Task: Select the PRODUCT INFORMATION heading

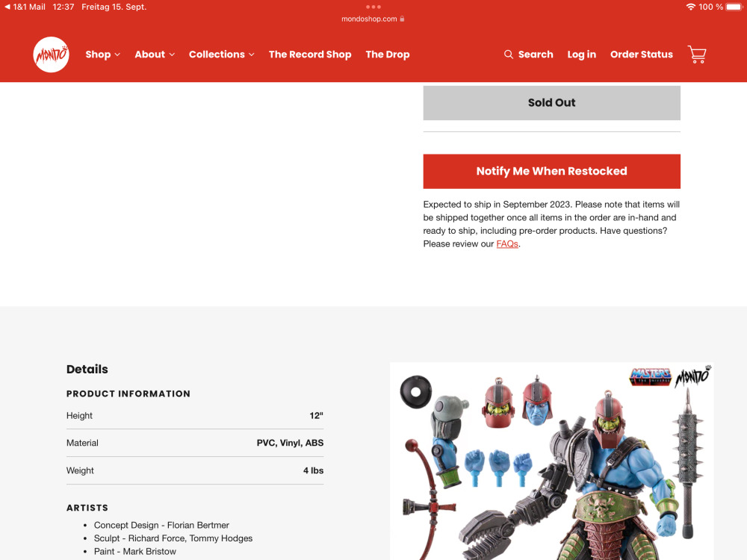Action: tap(128, 393)
